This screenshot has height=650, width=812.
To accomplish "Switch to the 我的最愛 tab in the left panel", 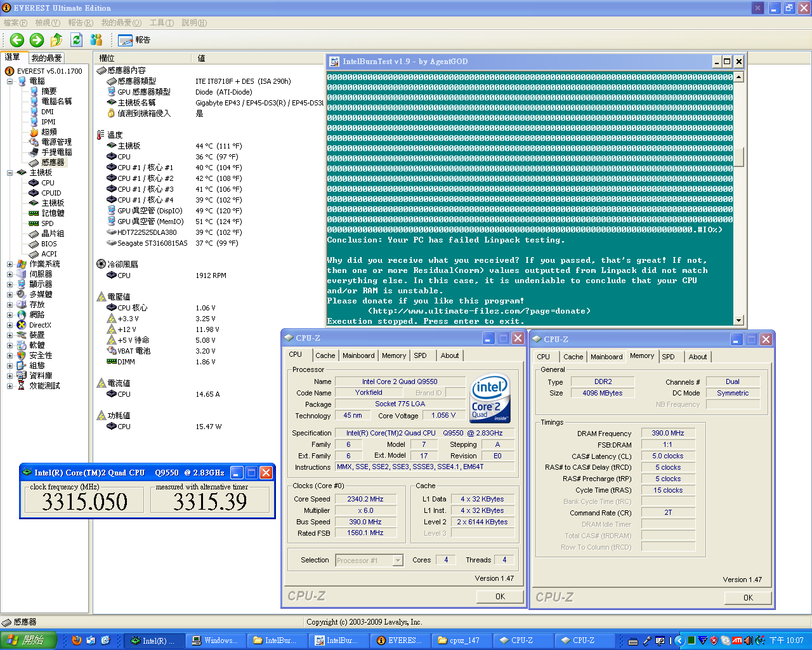I will coord(46,58).
